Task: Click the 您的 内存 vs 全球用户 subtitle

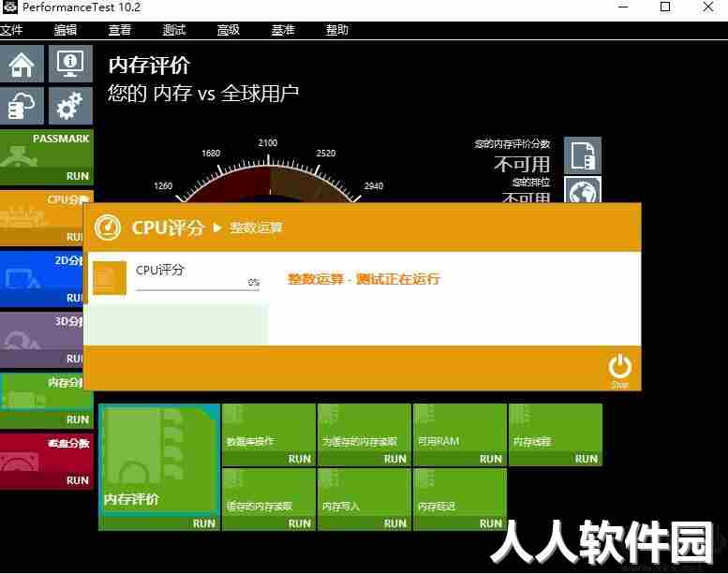Action: click(203, 94)
